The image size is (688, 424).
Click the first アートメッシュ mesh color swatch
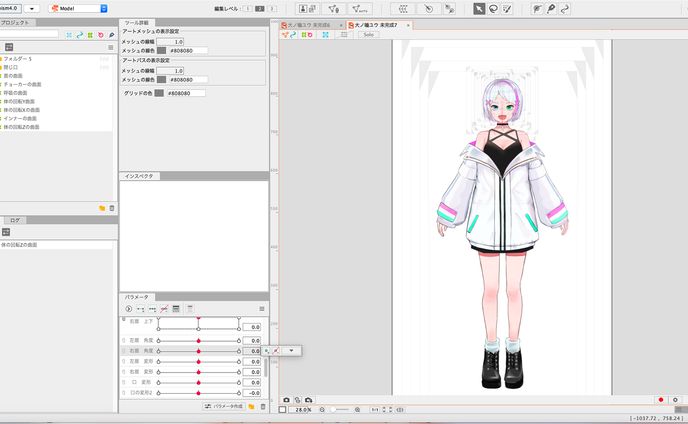tap(161, 50)
